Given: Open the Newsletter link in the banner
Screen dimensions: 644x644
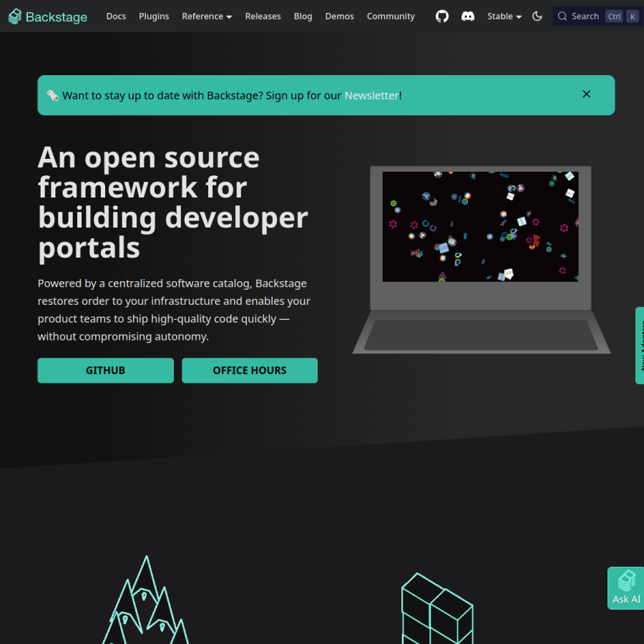Looking at the screenshot, I should click(x=371, y=95).
